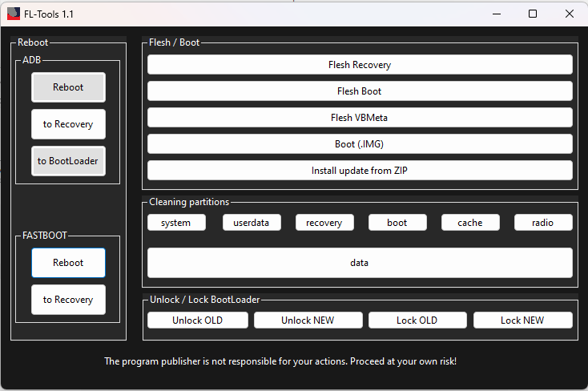Viewport: 588px width, 391px height.
Task: Click the FL-Tools app icon in title bar
Action: click(x=14, y=14)
